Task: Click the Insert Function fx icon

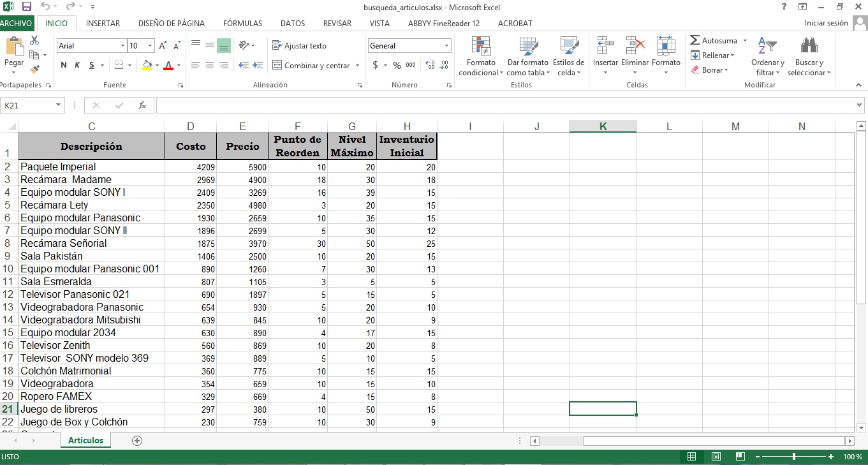Action: pos(142,105)
